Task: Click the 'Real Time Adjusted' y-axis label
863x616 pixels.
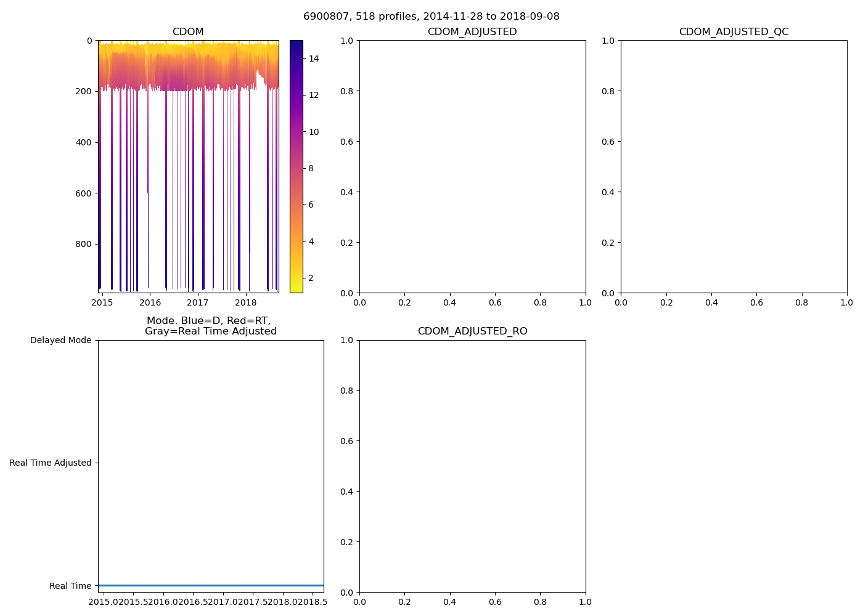Action: pos(50,463)
